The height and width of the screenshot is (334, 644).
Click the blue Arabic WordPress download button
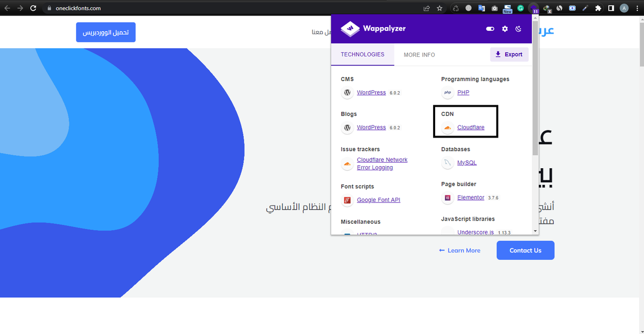click(x=106, y=32)
